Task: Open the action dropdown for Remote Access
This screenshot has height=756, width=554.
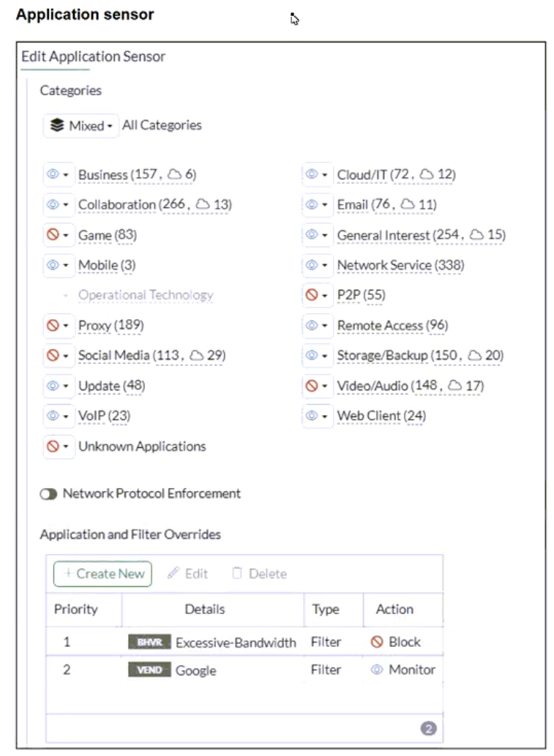Action: tap(324, 326)
